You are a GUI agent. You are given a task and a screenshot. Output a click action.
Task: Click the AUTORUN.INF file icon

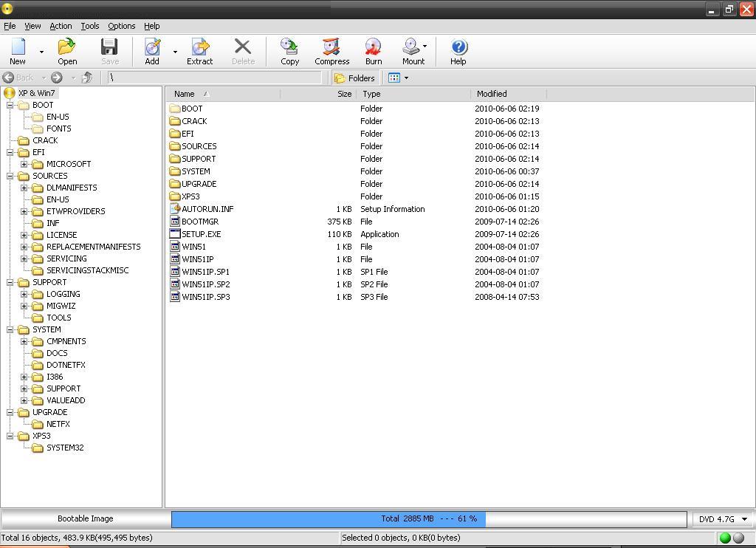click(x=175, y=209)
